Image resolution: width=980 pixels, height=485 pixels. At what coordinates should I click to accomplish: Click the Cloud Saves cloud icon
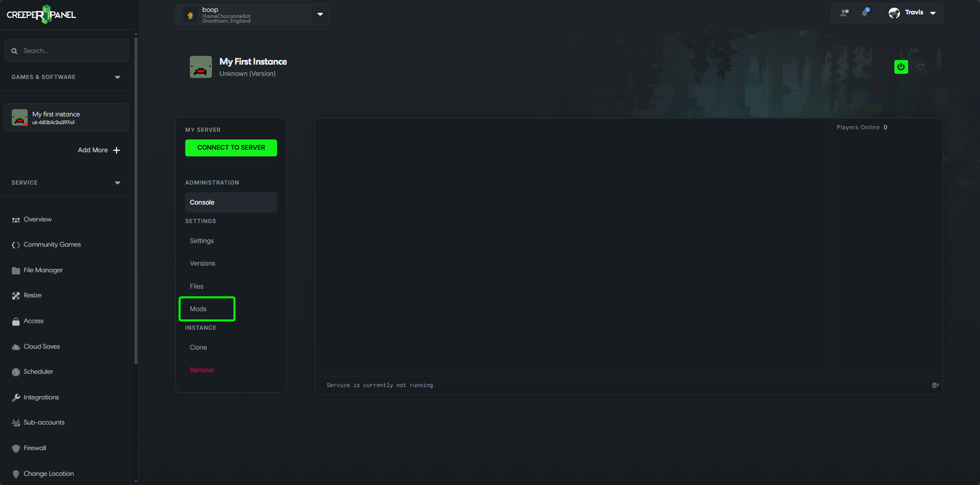(16, 347)
